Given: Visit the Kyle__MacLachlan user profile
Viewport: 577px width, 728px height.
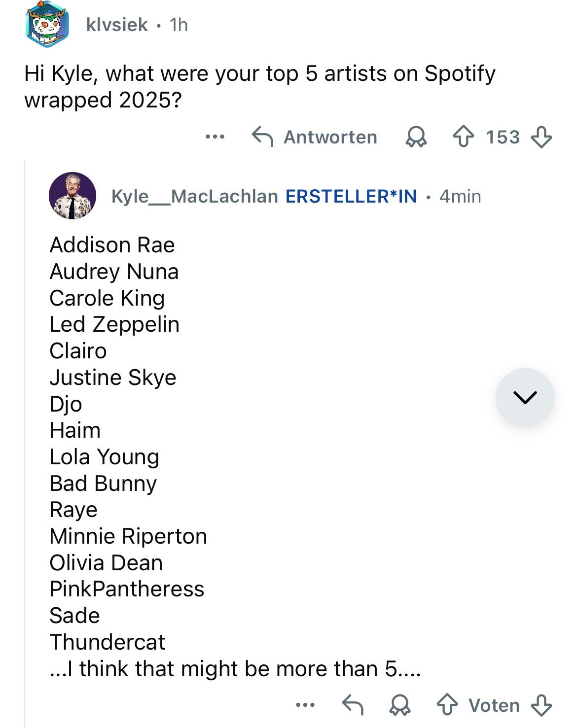Looking at the screenshot, I should 195,196.
